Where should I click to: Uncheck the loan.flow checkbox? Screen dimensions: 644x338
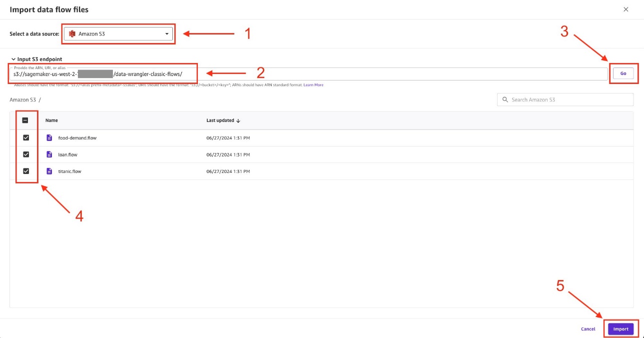26,154
